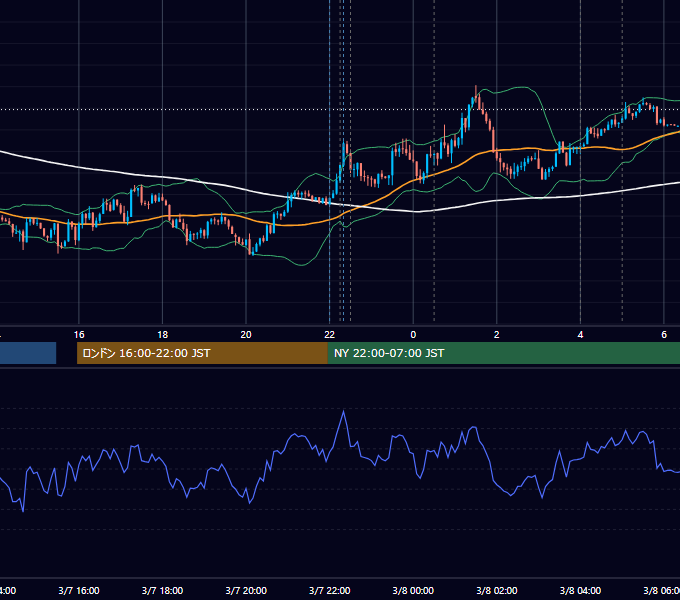Click the highest candlestick wick after 0 hour
Viewport: 680px width, 600px height.
(476, 89)
